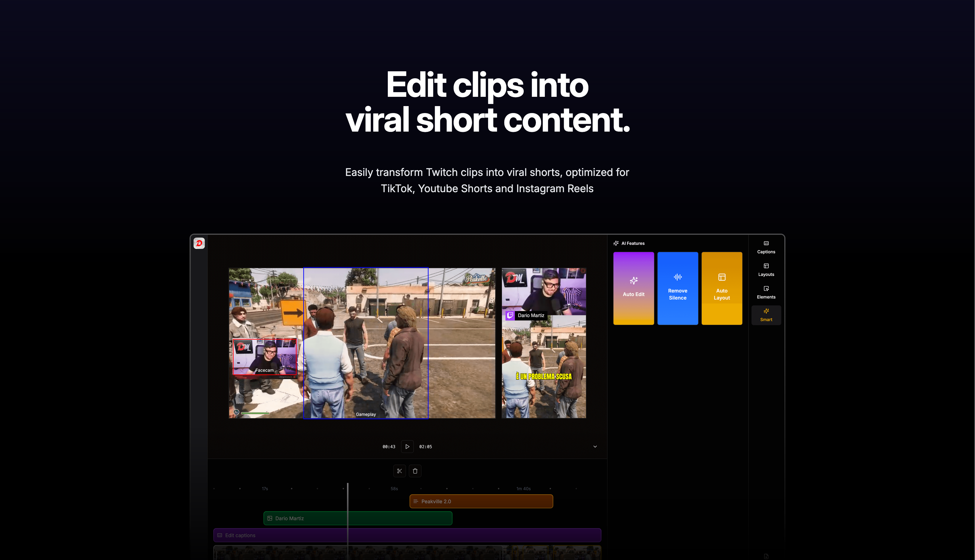
Task: Click the vertical short preview thumbnail
Action: [544, 343]
